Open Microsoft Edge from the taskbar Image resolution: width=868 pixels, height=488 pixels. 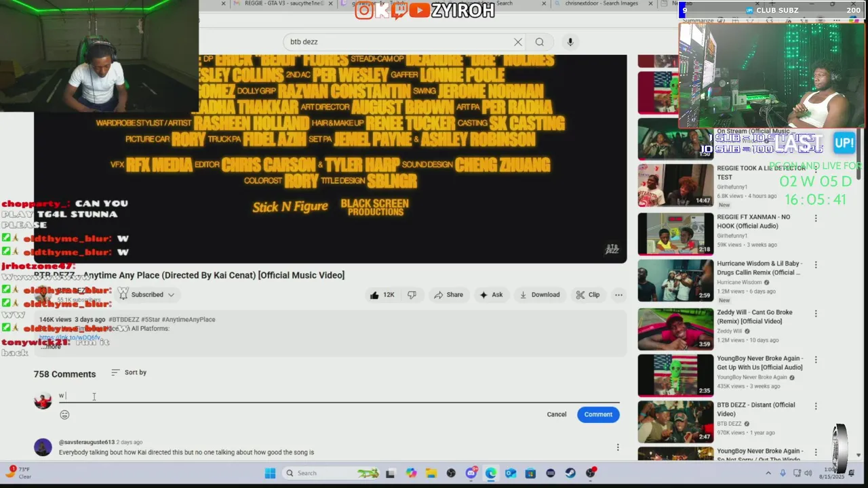pyautogui.click(x=491, y=473)
